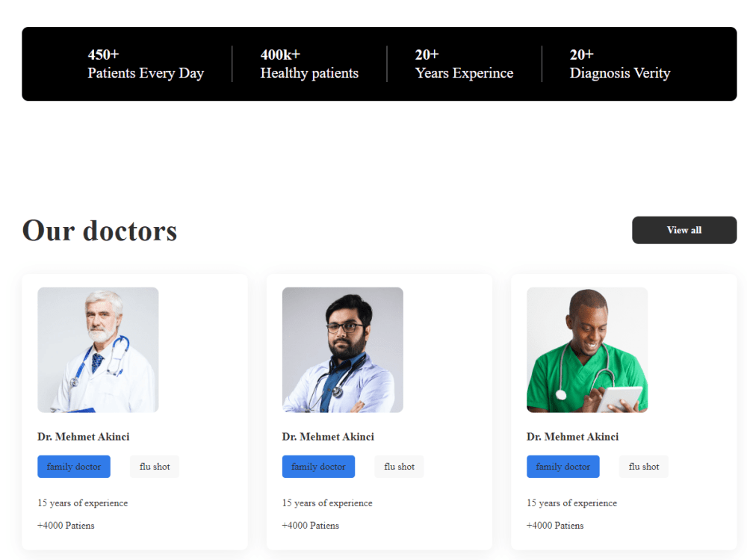The height and width of the screenshot is (560, 747).
Task: Click the 20+ Diagnosis Verity stat
Action: 620,63
